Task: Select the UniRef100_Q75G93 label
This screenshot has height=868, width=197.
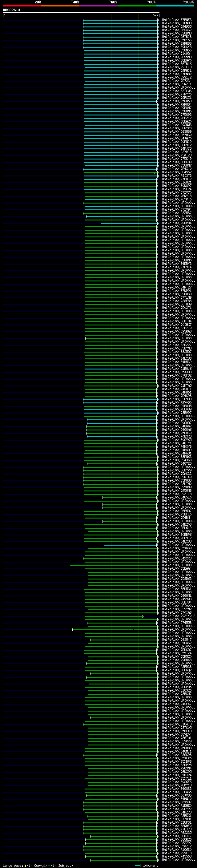Action: coord(177,115)
